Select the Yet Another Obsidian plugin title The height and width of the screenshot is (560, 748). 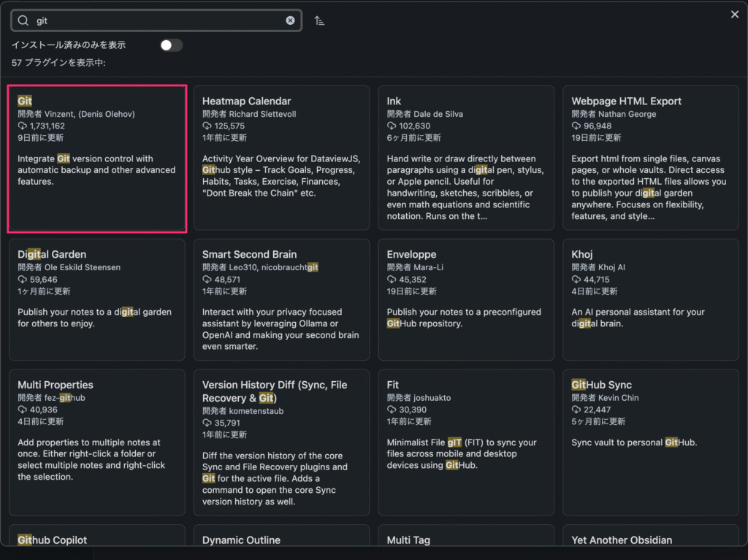tap(622, 540)
